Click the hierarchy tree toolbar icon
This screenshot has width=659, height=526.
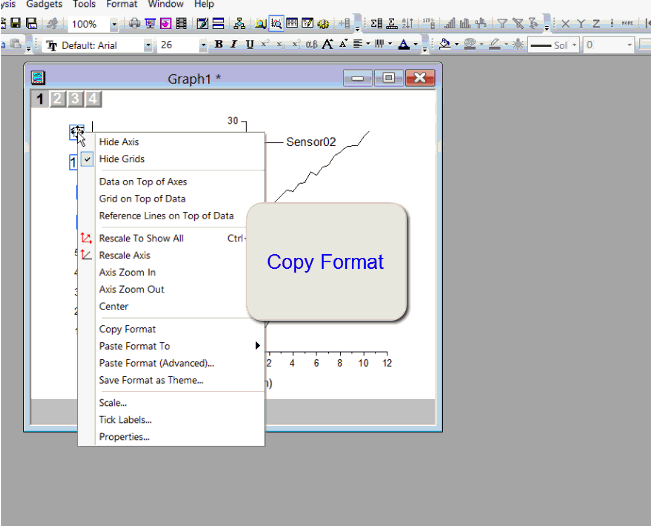click(239, 23)
